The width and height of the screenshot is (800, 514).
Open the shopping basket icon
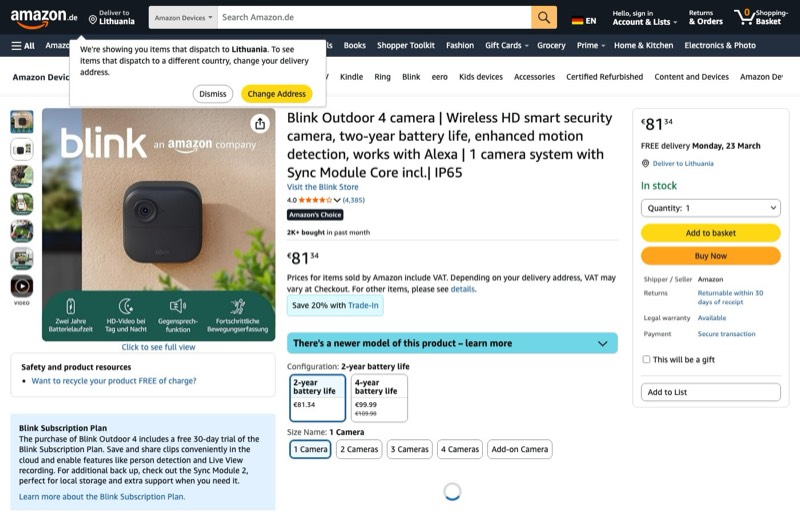click(745, 17)
